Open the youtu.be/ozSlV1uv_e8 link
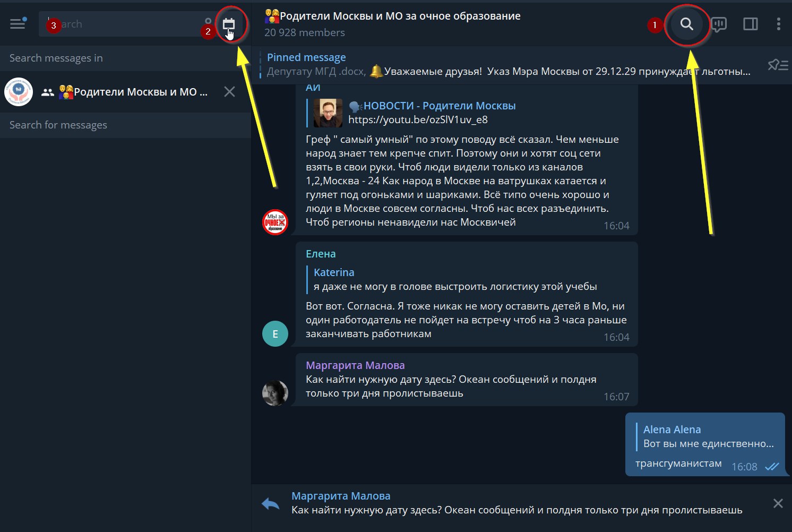792x532 pixels. click(x=418, y=119)
